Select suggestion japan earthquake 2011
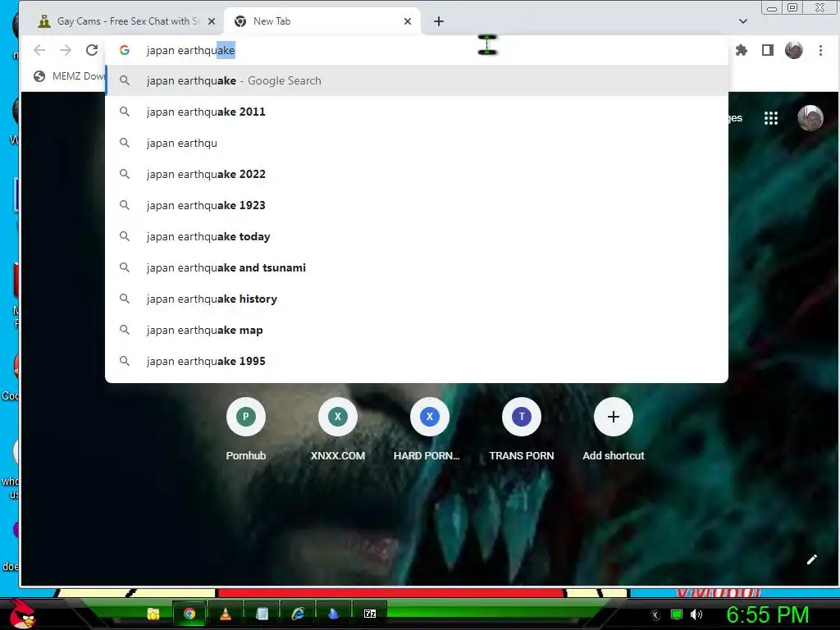The width and height of the screenshot is (840, 630). point(417,112)
